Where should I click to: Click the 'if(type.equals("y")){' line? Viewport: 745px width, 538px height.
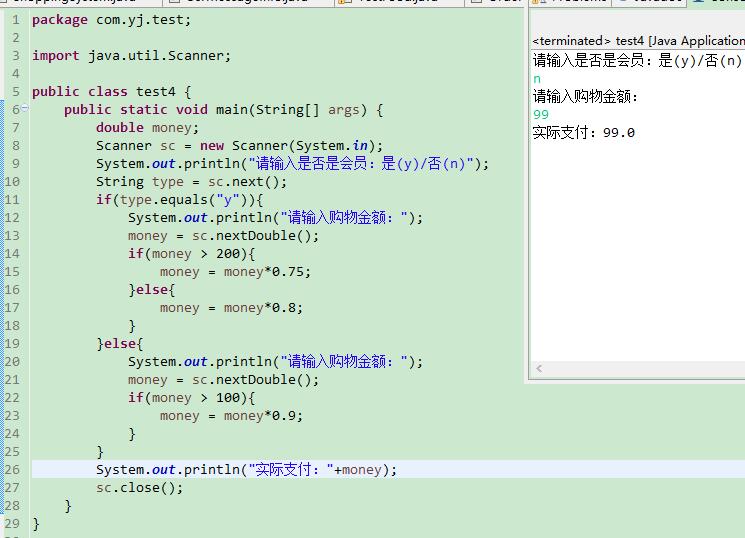click(180, 200)
